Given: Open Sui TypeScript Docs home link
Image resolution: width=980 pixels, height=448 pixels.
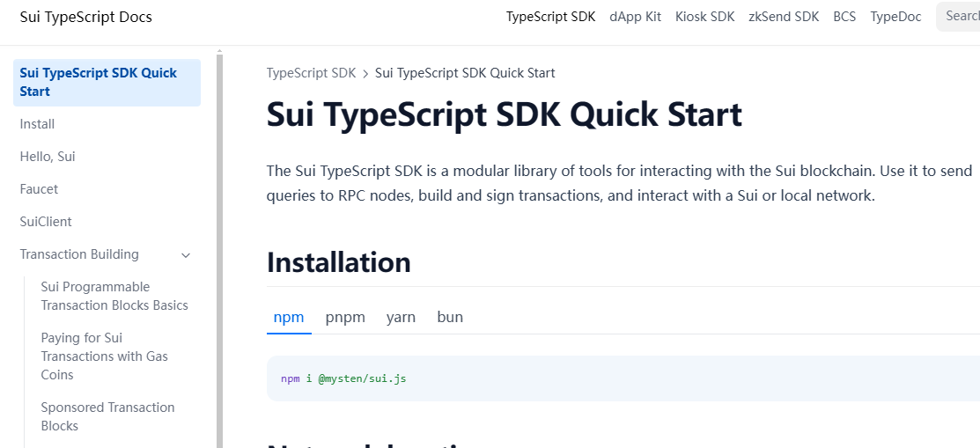Looking at the screenshot, I should (x=85, y=17).
